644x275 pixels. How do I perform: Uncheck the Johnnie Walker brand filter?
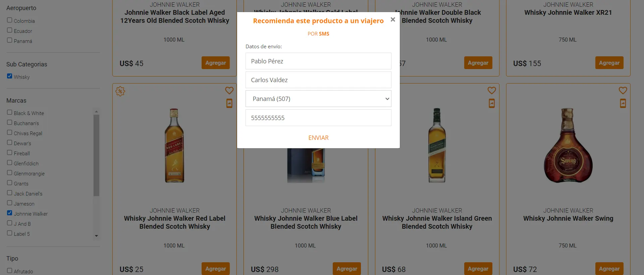tap(10, 213)
